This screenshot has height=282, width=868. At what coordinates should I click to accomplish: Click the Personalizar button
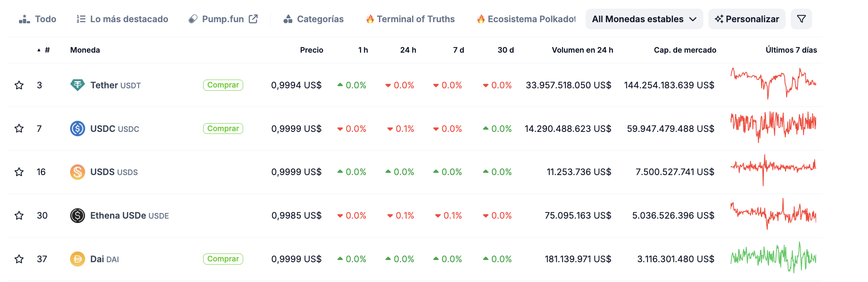tap(746, 19)
